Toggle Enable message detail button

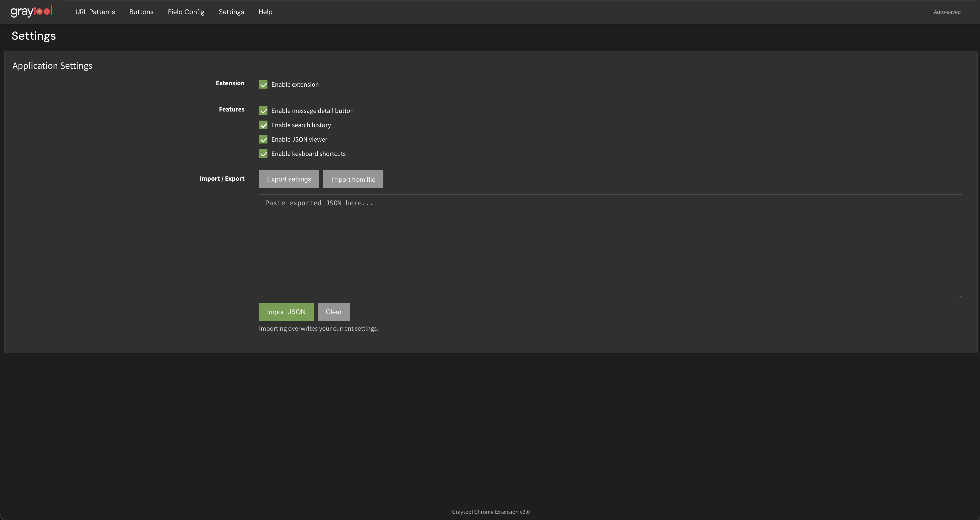(x=263, y=111)
